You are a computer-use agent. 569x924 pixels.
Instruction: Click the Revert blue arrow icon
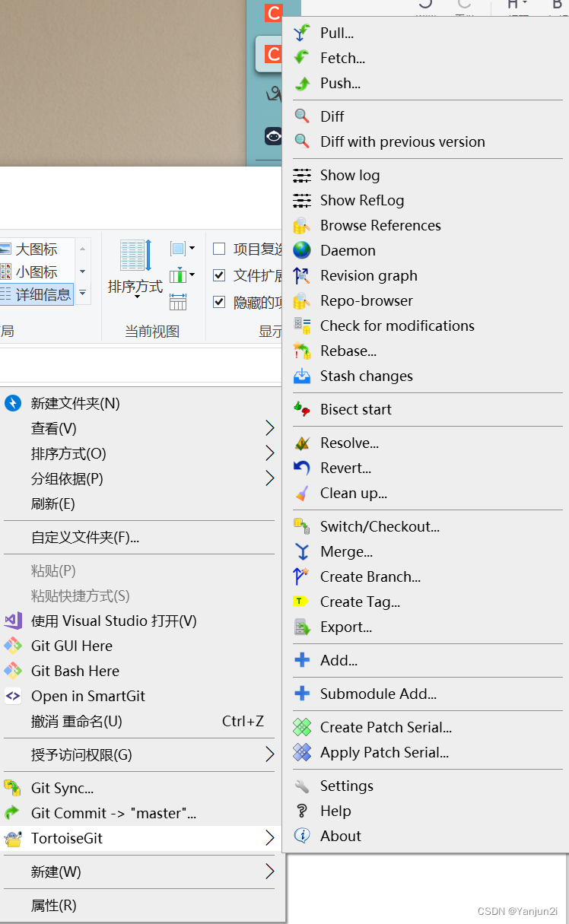(302, 468)
